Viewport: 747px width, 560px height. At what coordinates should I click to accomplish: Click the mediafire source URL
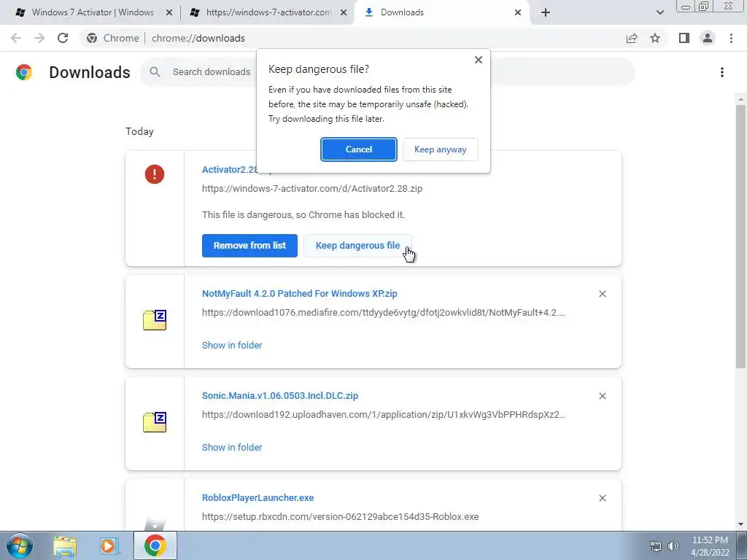point(384,313)
